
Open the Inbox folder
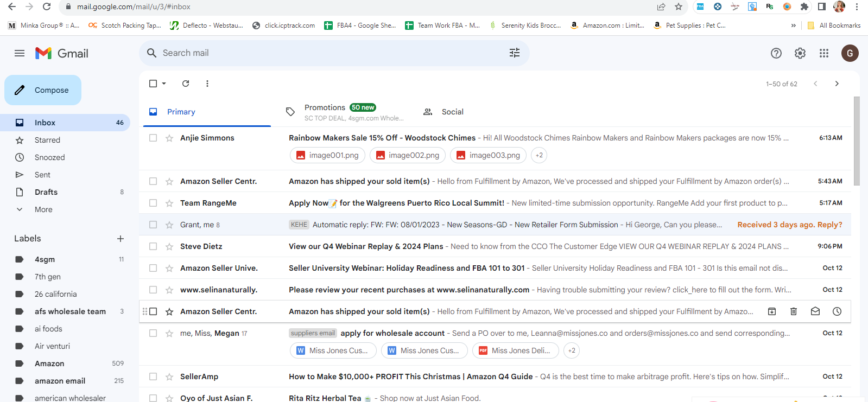coord(65,123)
